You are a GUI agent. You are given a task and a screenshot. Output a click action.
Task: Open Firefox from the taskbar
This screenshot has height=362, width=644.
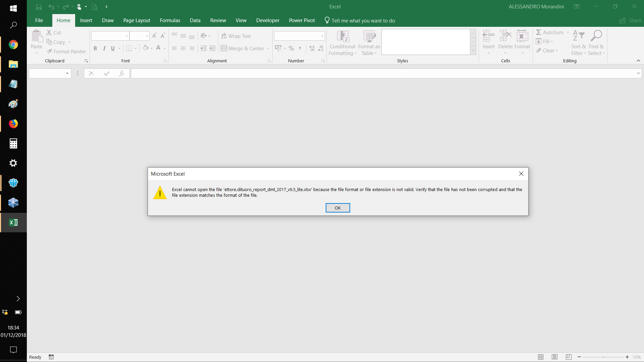pos(13,123)
